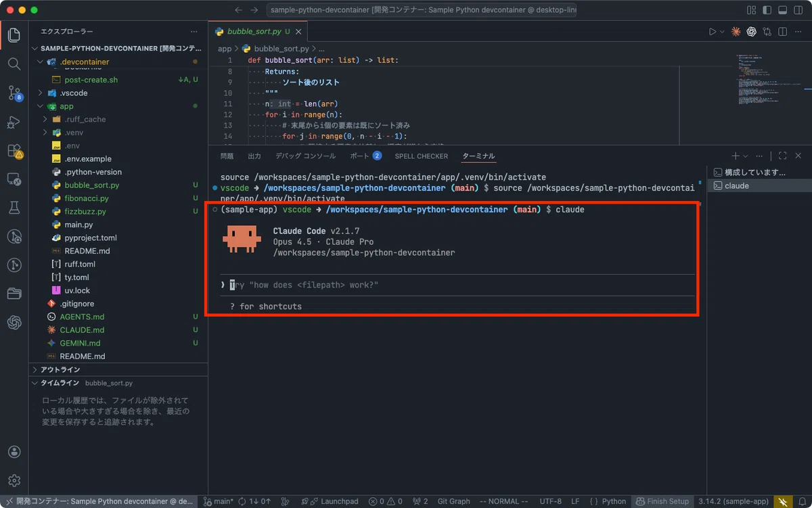Click the open changes compare icon

click(x=767, y=32)
